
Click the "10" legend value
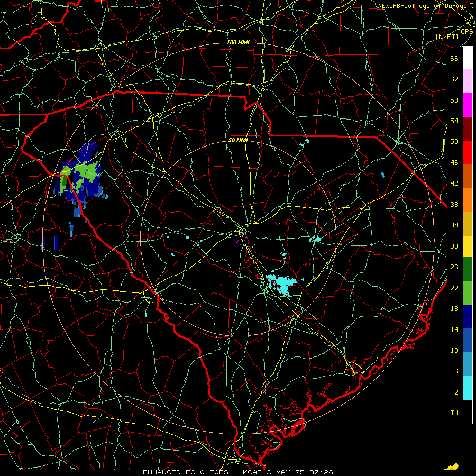coord(454,351)
